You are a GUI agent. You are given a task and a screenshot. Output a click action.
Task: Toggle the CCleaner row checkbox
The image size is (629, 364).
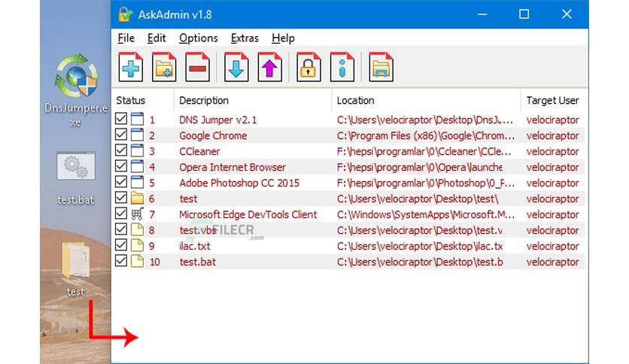pos(120,150)
